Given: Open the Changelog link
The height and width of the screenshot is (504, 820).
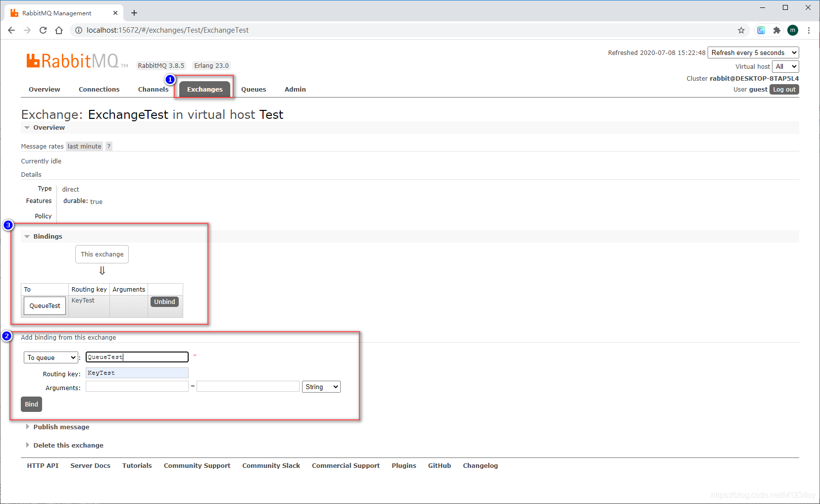Looking at the screenshot, I should [480, 466].
